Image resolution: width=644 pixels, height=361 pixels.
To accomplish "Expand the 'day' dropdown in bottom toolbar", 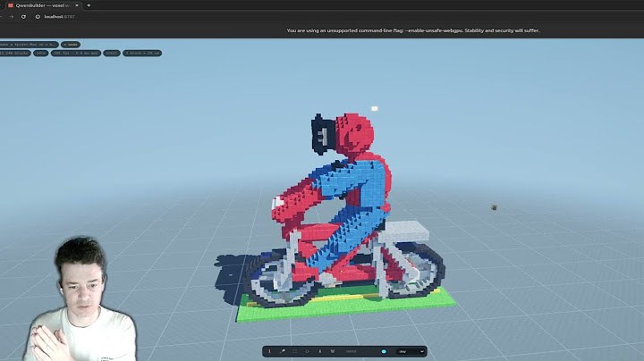I will pyautogui.click(x=411, y=351).
